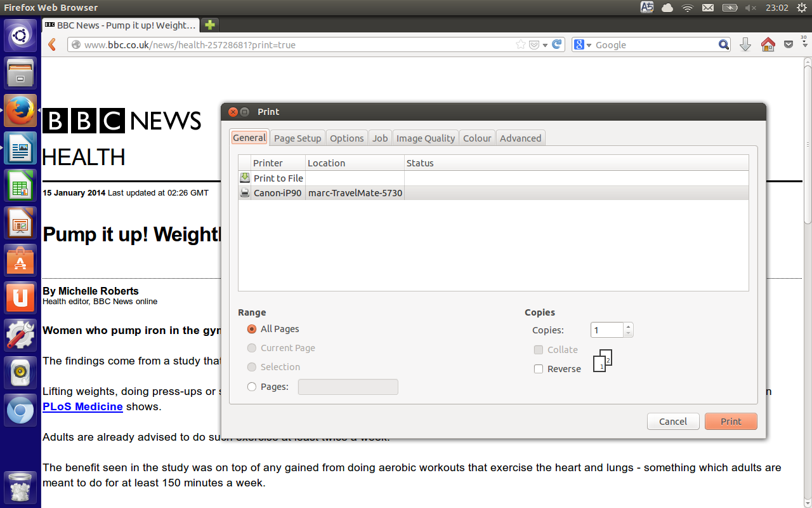Open the speaker music app in launcher
The width and height of the screenshot is (812, 508).
click(x=20, y=373)
